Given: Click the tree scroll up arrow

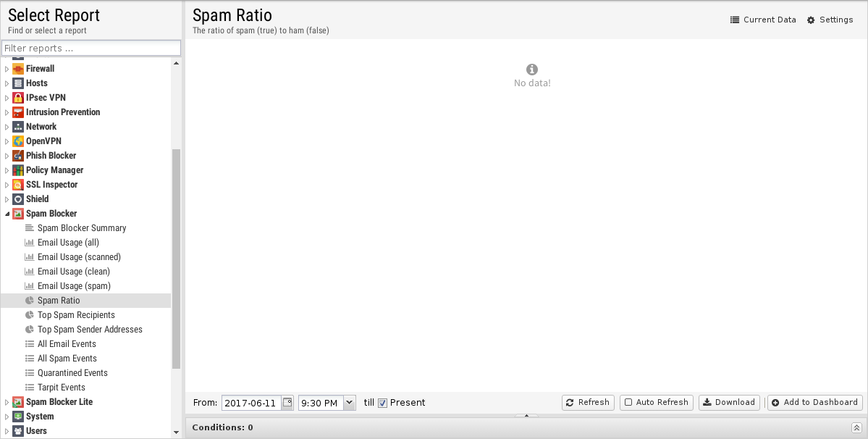Looking at the screenshot, I should [x=176, y=63].
